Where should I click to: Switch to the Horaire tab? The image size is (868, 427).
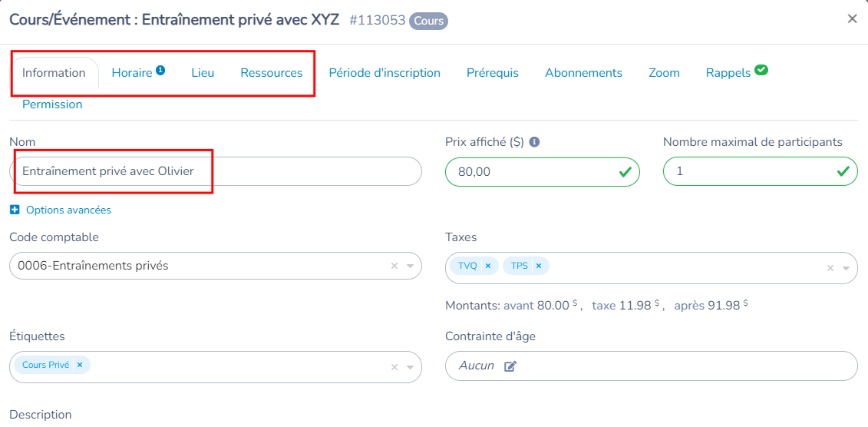(x=132, y=73)
